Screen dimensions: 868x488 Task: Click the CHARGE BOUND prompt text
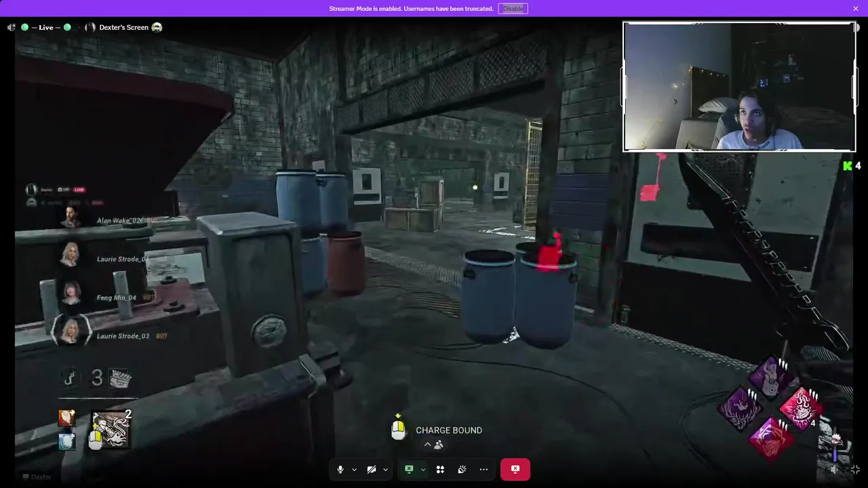coord(449,430)
